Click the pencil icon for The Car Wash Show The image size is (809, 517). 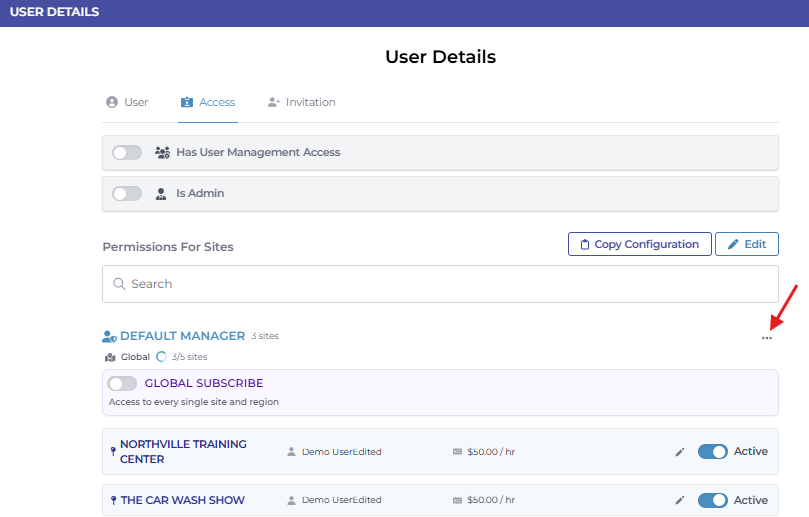tap(680, 500)
